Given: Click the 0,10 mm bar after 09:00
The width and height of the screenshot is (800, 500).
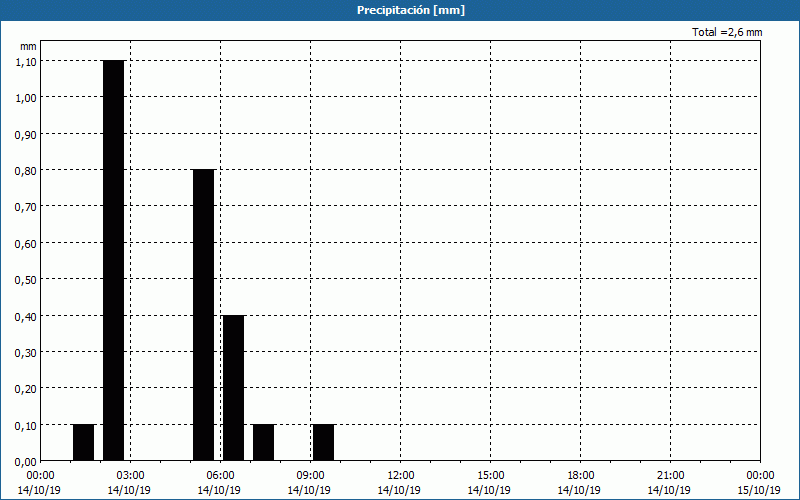Looking at the screenshot, I should pyautogui.click(x=323, y=442).
